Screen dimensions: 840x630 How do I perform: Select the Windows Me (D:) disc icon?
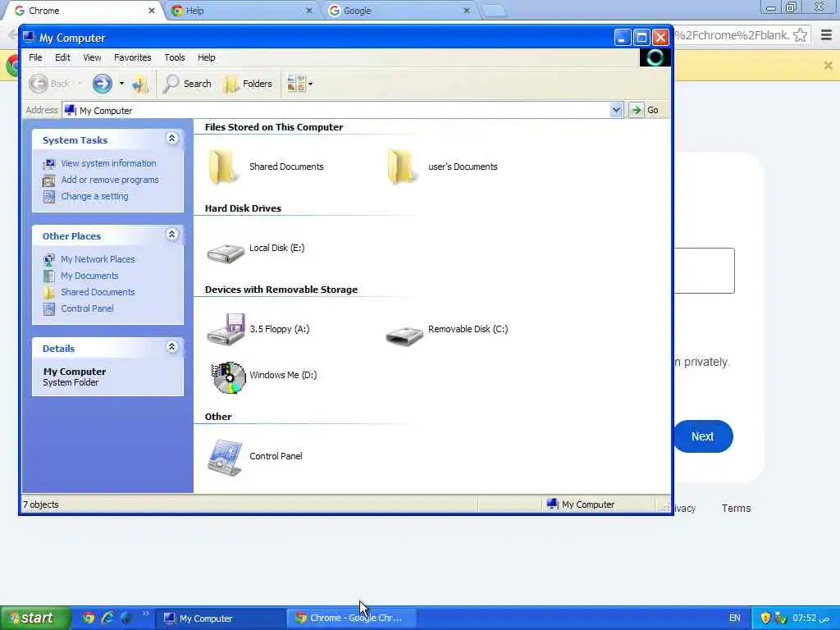point(229,377)
